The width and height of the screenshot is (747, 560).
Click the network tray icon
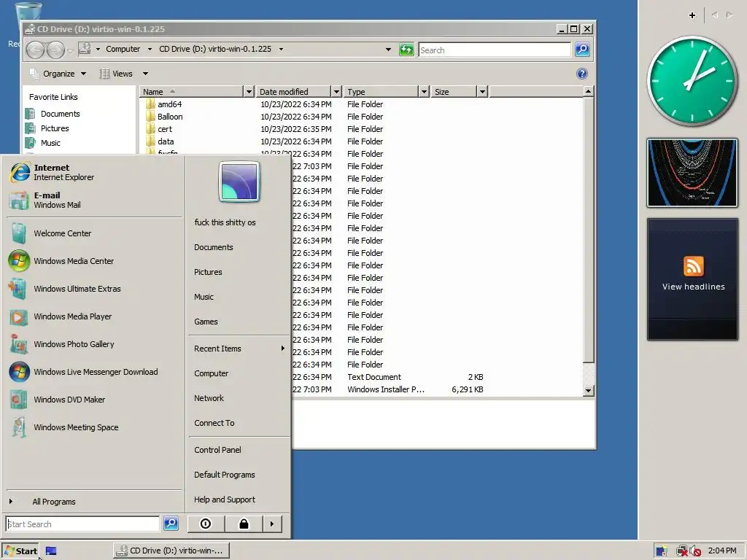point(681,551)
